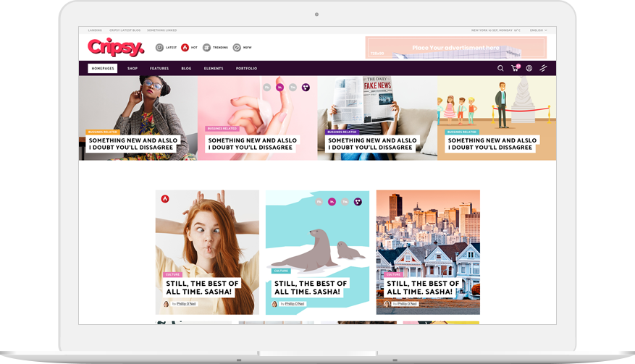Click the NSFW text label

248,47
